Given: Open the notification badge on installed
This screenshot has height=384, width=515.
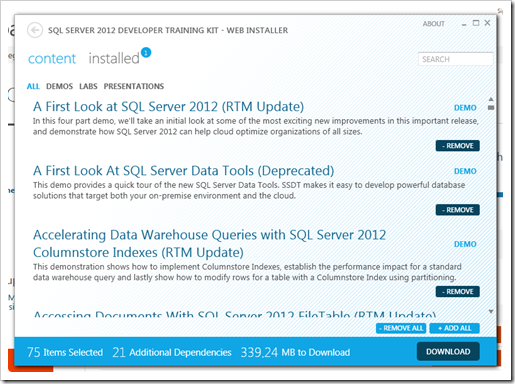Looking at the screenshot, I should [x=146, y=53].
